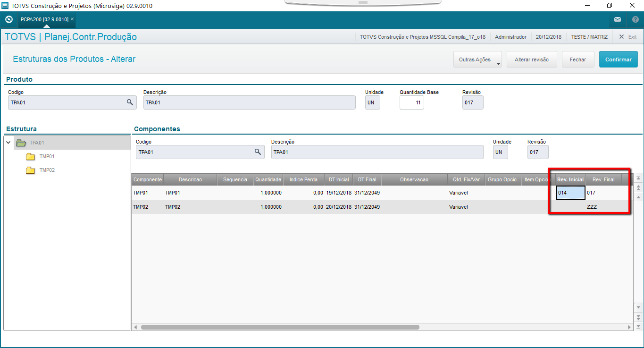Click the DT Final column header

coord(367,179)
